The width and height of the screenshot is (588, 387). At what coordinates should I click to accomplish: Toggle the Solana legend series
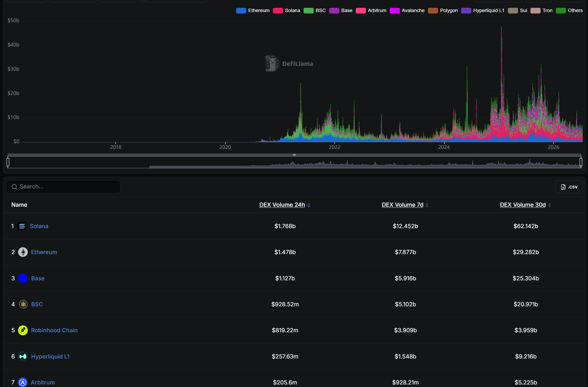click(x=286, y=10)
